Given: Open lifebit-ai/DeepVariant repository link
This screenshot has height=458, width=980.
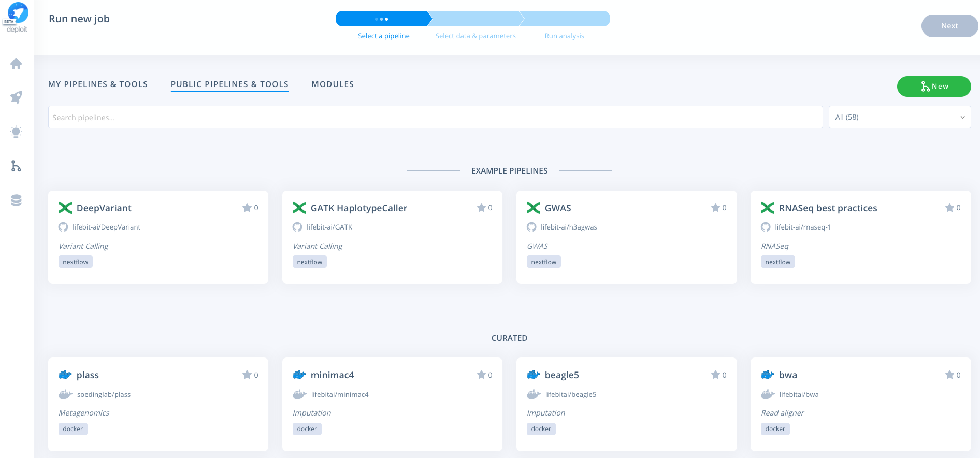Looking at the screenshot, I should coord(106,227).
